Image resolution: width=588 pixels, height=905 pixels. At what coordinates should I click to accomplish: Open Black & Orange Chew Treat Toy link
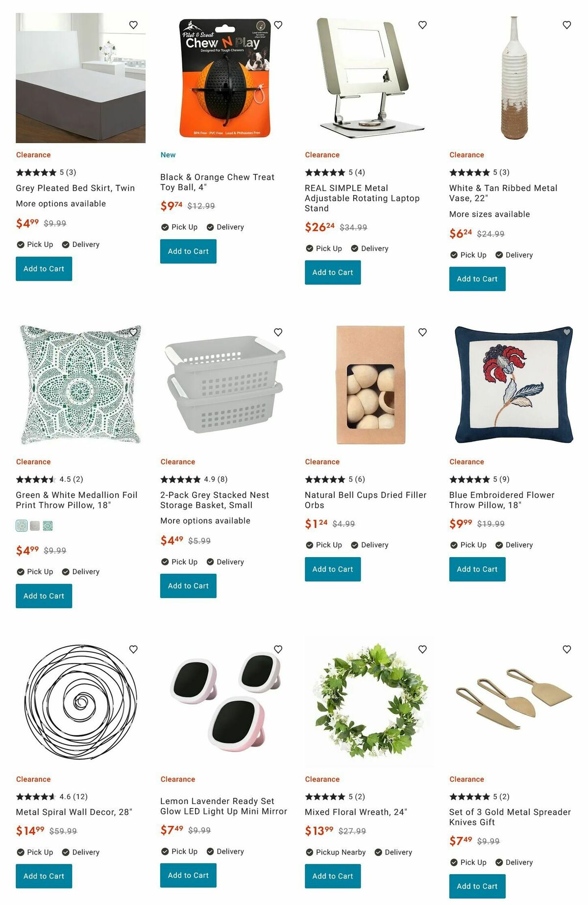pyautogui.click(x=217, y=182)
